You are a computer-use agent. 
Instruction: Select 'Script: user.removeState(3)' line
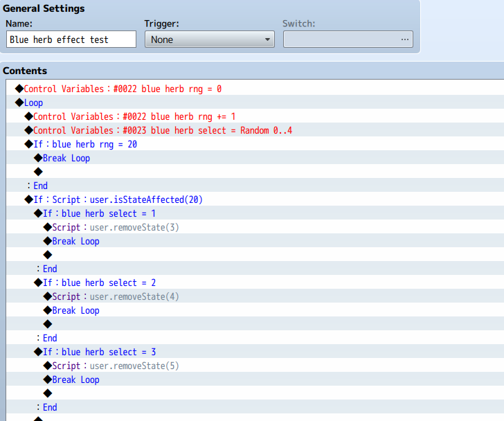pos(255,227)
